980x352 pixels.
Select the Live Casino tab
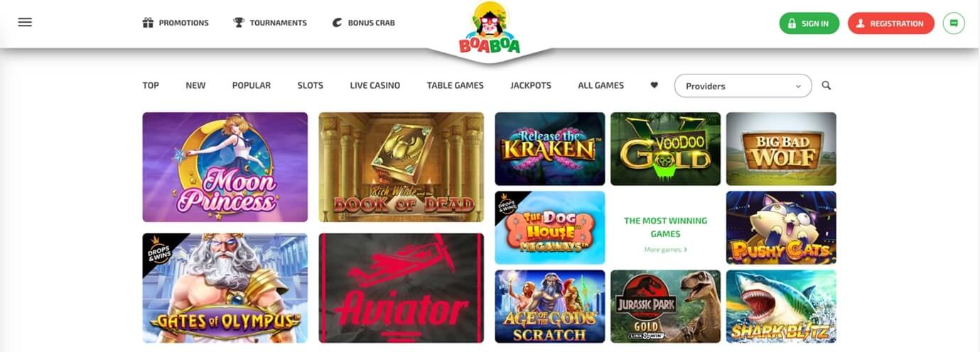point(375,85)
